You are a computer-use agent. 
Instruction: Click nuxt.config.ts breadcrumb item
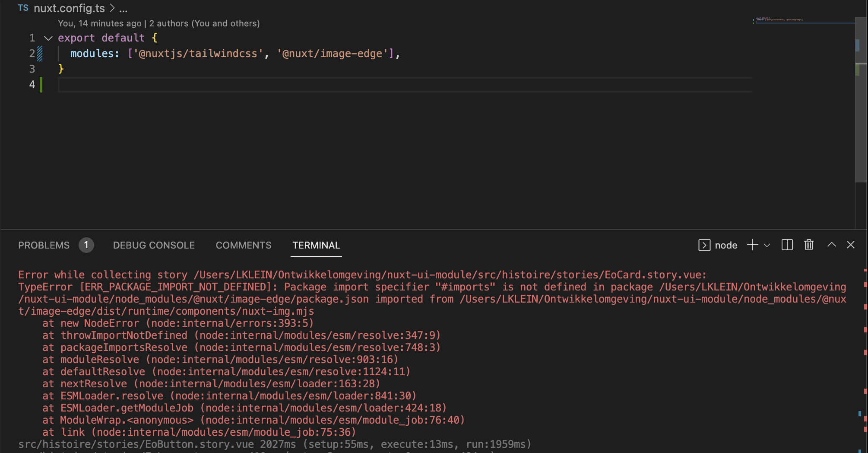coord(69,8)
